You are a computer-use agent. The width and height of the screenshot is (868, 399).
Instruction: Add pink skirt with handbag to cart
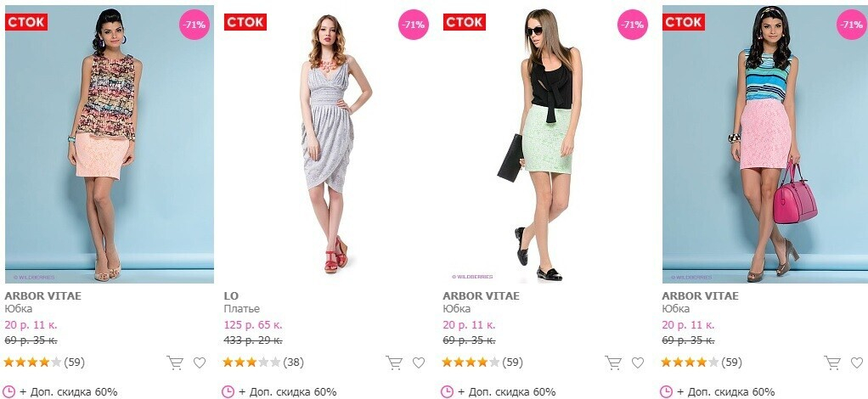click(832, 362)
